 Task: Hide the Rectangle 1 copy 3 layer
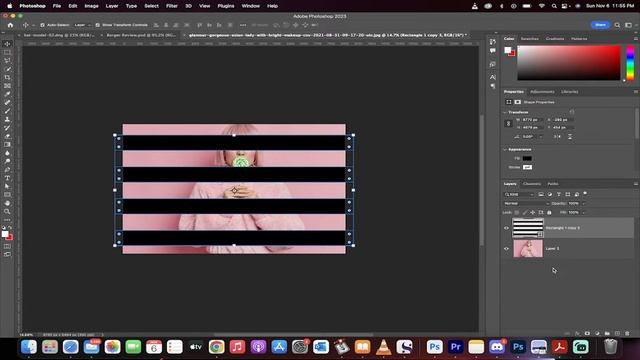coord(507,228)
